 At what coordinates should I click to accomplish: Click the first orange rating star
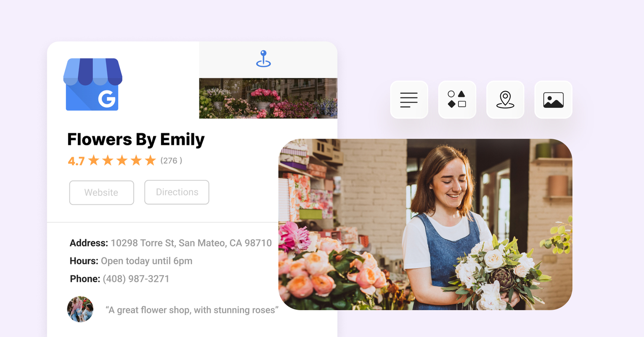tap(94, 160)
